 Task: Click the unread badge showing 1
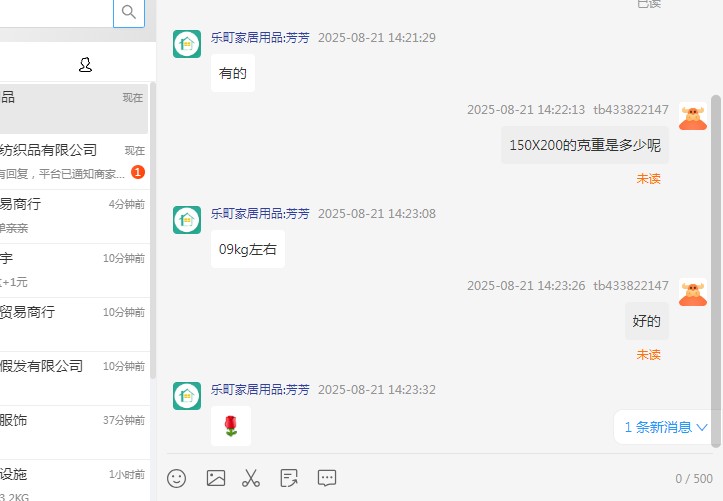138,172
